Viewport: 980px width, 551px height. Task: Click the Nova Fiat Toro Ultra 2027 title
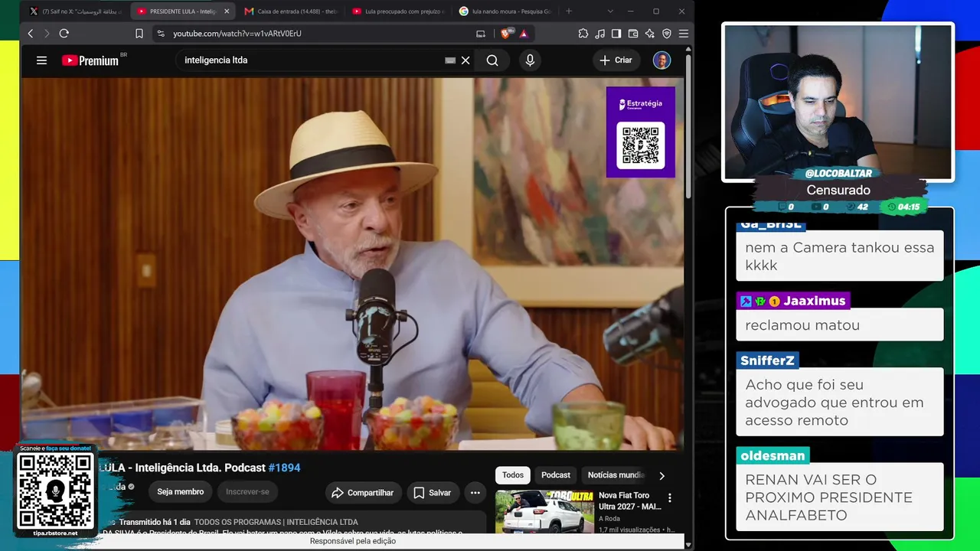click(x=629, y=501)
